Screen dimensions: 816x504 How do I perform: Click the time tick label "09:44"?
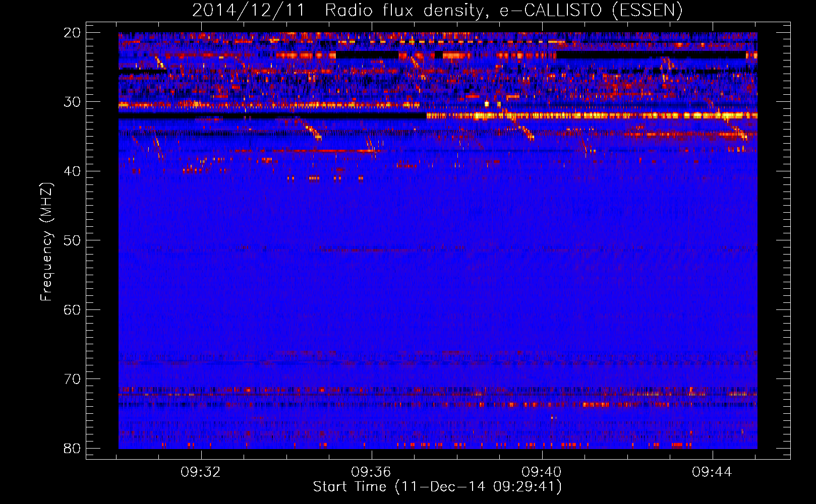pyautogui.click(x=712, y=472)
